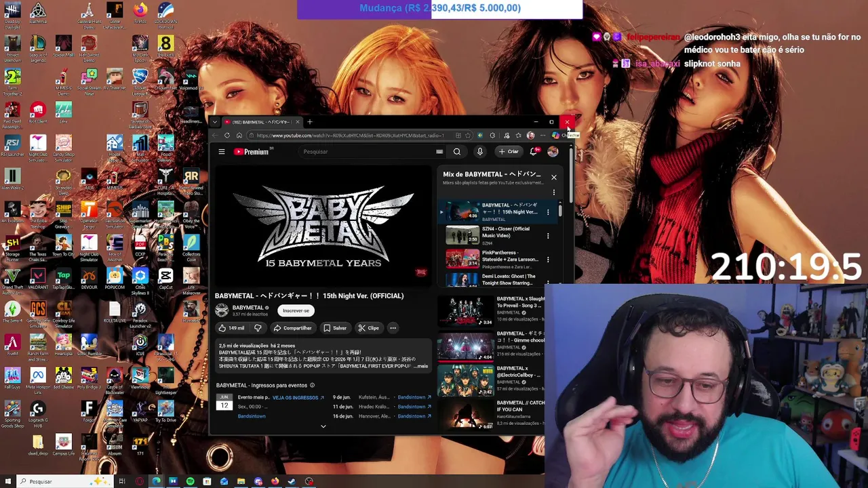
Task: Launch League of Legends desktop shortcut
Action: [x=38, y=47]
